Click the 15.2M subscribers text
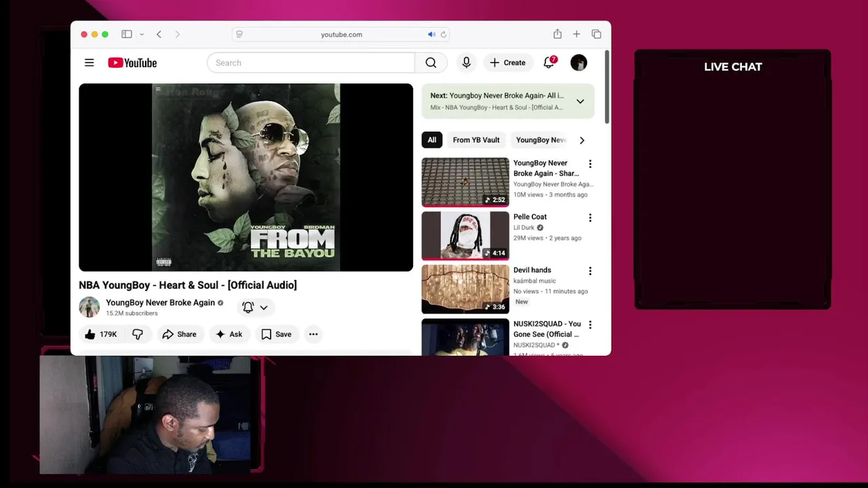 (132, 313)
